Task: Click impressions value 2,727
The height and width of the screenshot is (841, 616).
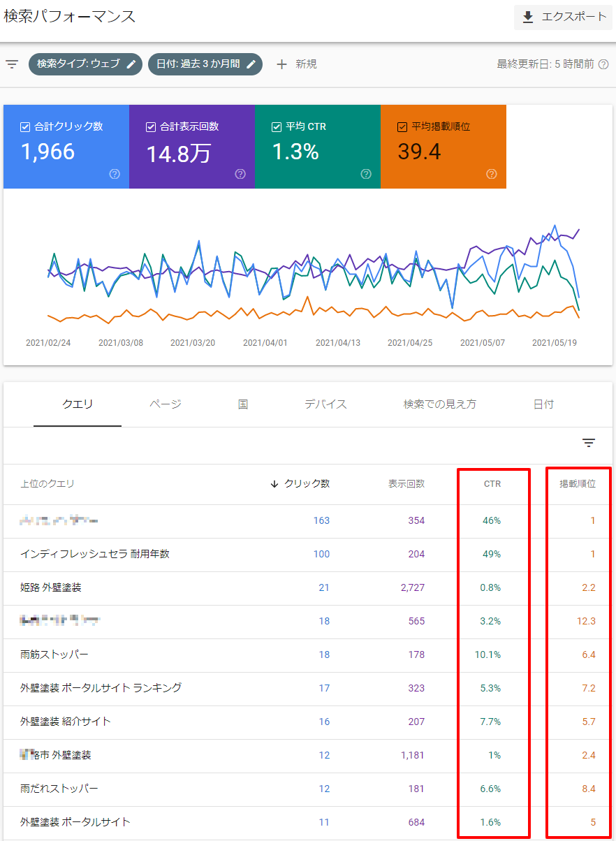Action: point(413,587)
